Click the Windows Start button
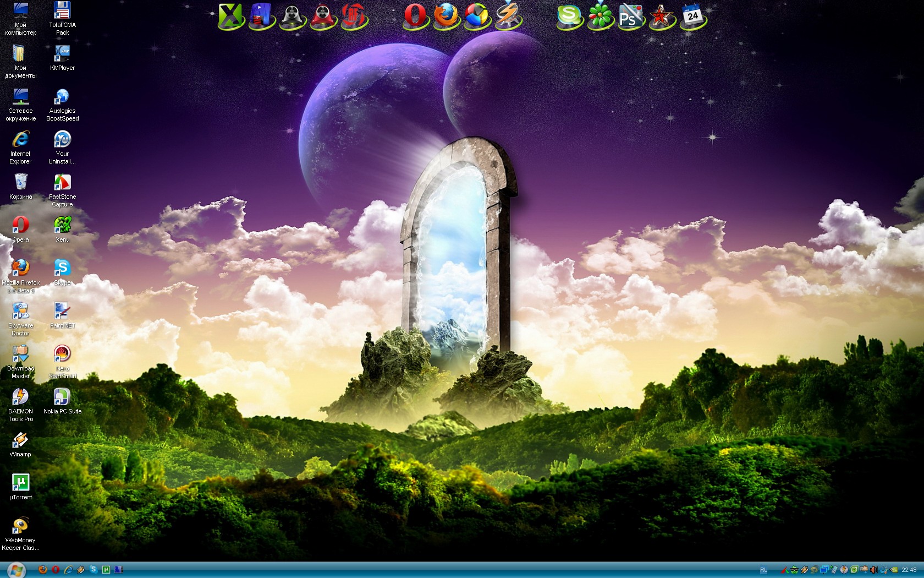This screenshot has width=924, height=578. (16, 570)
